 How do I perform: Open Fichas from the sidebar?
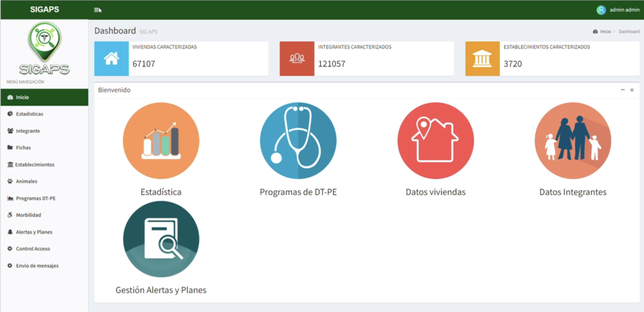23,148
